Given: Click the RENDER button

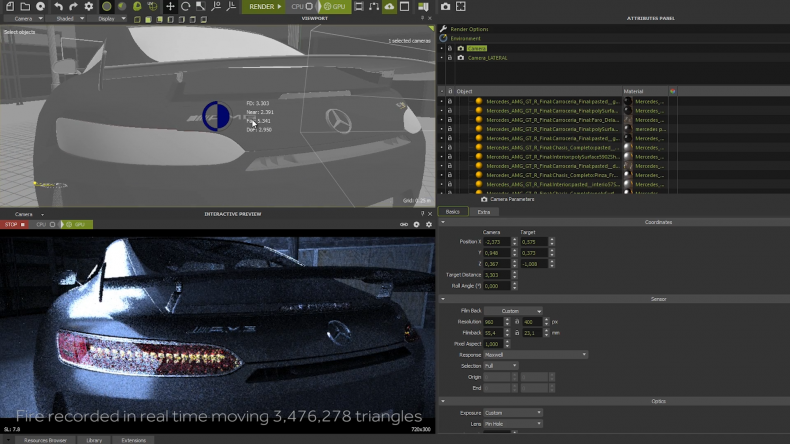Looking at the screenshot, I should pyautogui.click(x=265, y=7).
